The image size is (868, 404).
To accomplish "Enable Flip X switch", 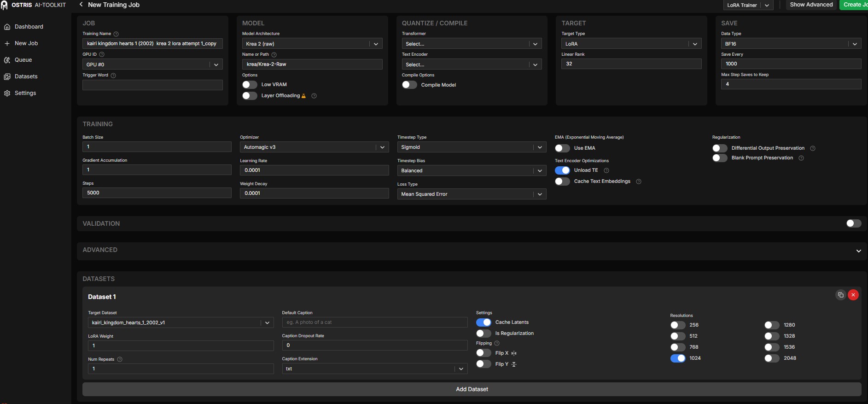I will [x=484, y=353].
